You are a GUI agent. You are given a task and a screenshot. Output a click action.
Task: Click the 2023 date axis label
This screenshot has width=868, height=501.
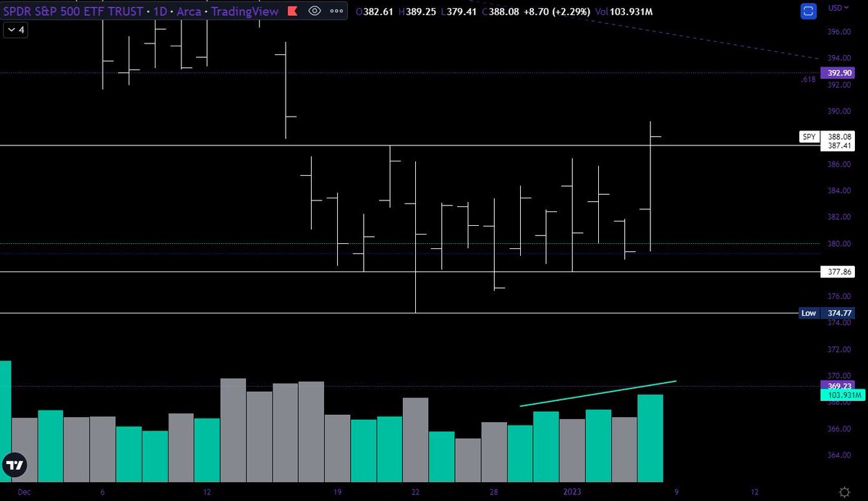tap(571, 492)
